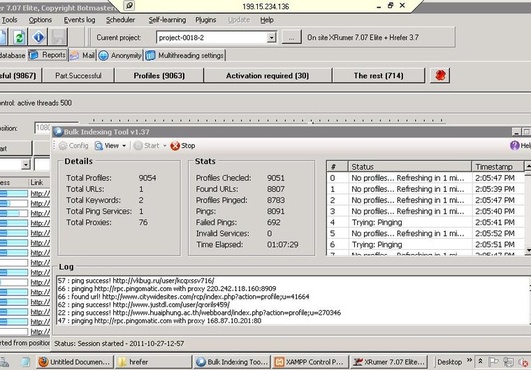Click log line with vlibug.ru ping success

click(x=136, y=281)
